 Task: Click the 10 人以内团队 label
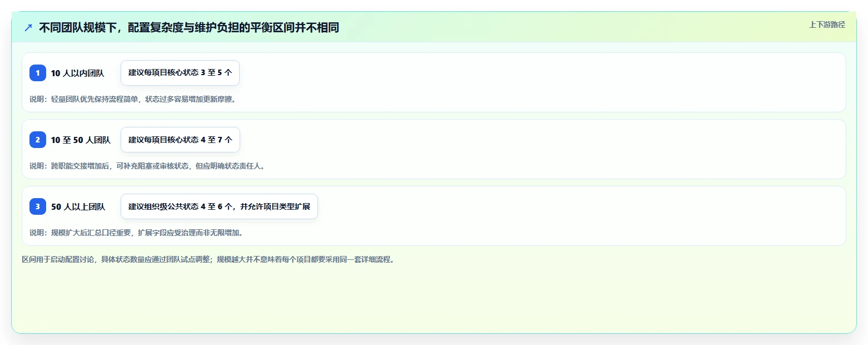[77, 73]
